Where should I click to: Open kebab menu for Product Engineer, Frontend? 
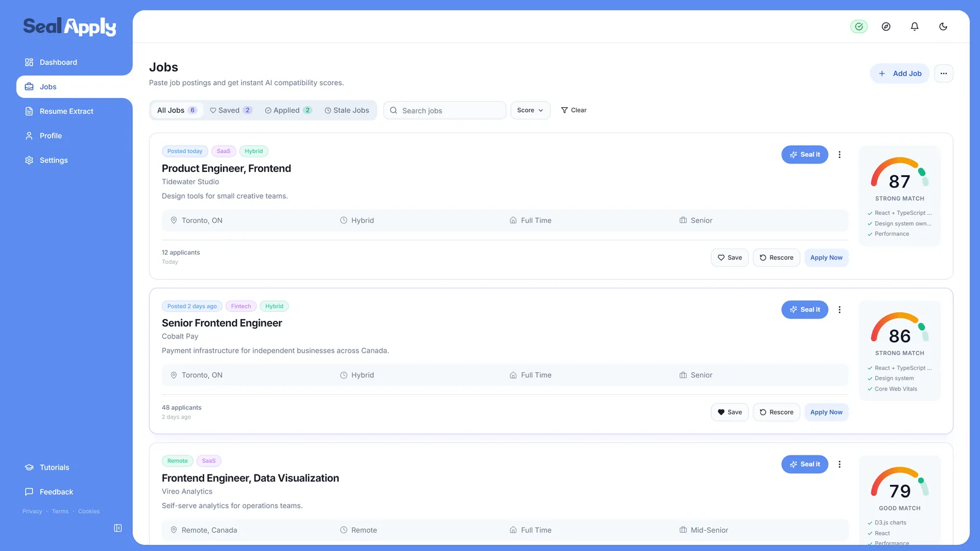(839, 155)
